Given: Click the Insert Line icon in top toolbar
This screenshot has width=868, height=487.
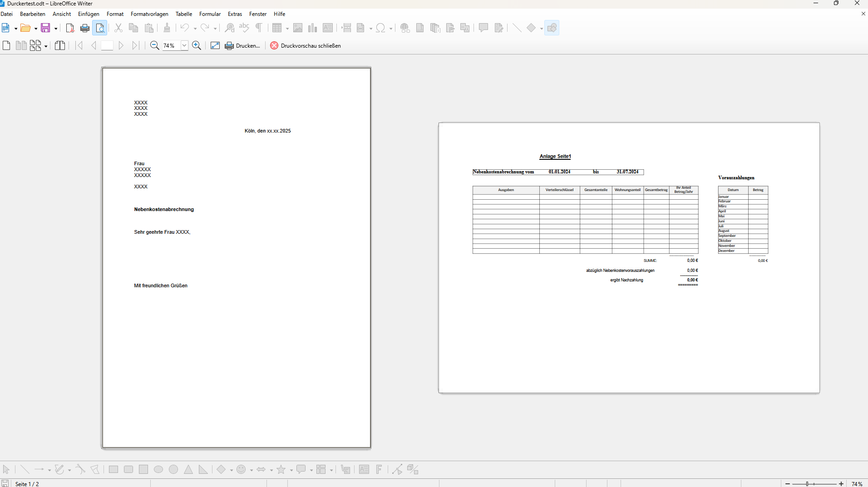Looking at the screenshot, I should tap(517, 28).
